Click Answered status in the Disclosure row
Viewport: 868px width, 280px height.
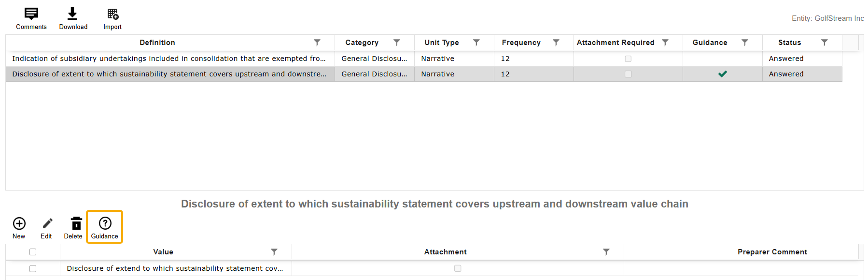pyautogui.click(x=802, y=74)
